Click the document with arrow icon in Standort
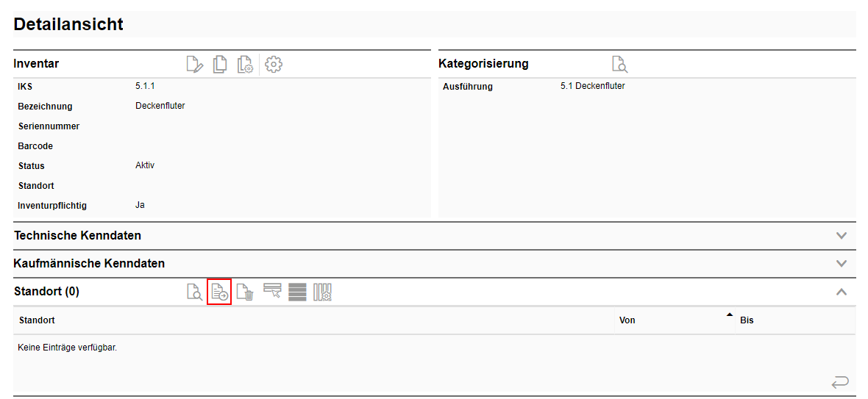 click(x=219, y=292)
